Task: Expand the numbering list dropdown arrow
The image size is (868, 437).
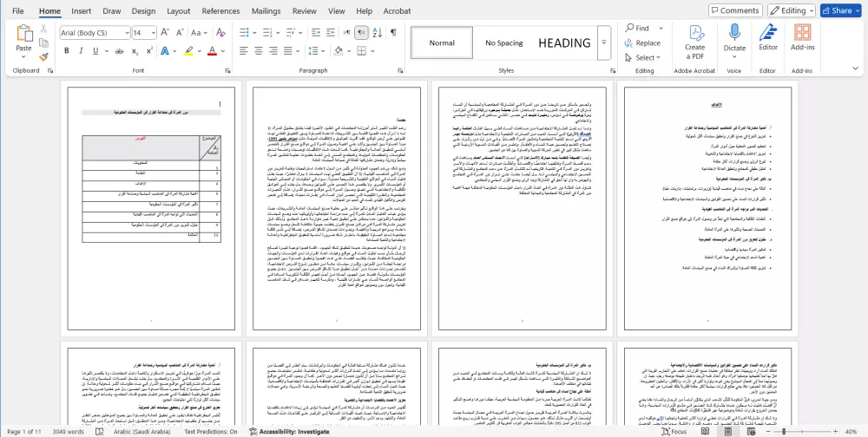Action: tap(278, 33)
